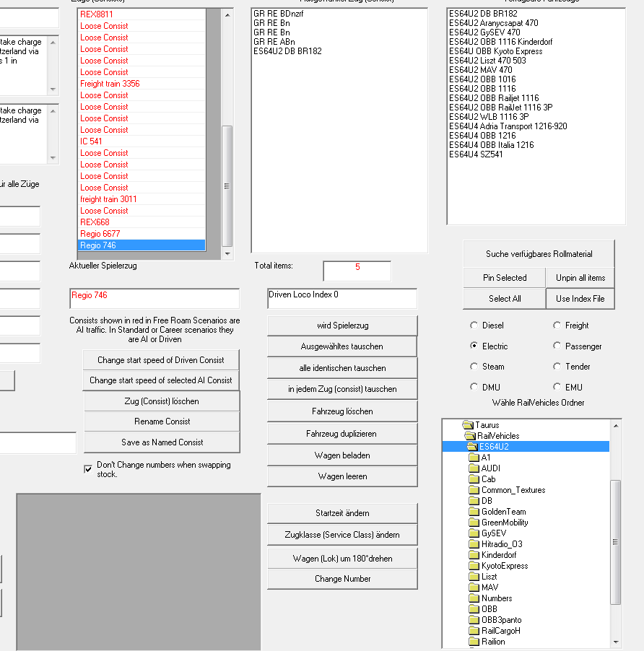Click the Taurus folder icon
The height and width of the screenshot is (651, 644).
[467, 425]
